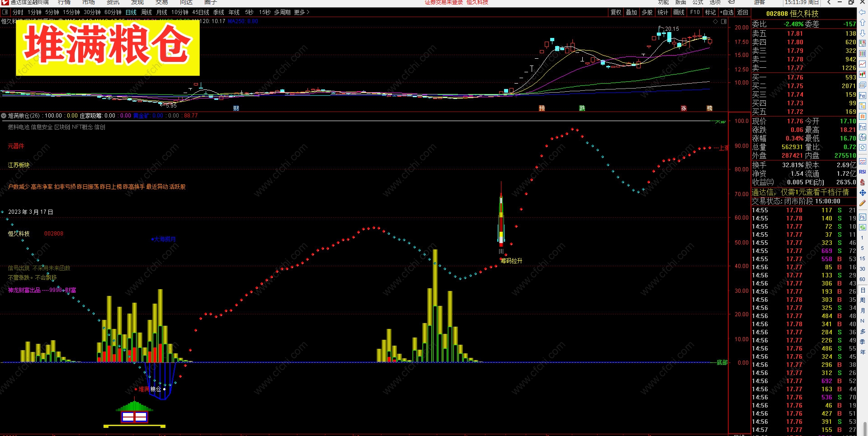Click the +自选 add to watchlist button
This screenshot has height=436, width=868.
[726, 12]
